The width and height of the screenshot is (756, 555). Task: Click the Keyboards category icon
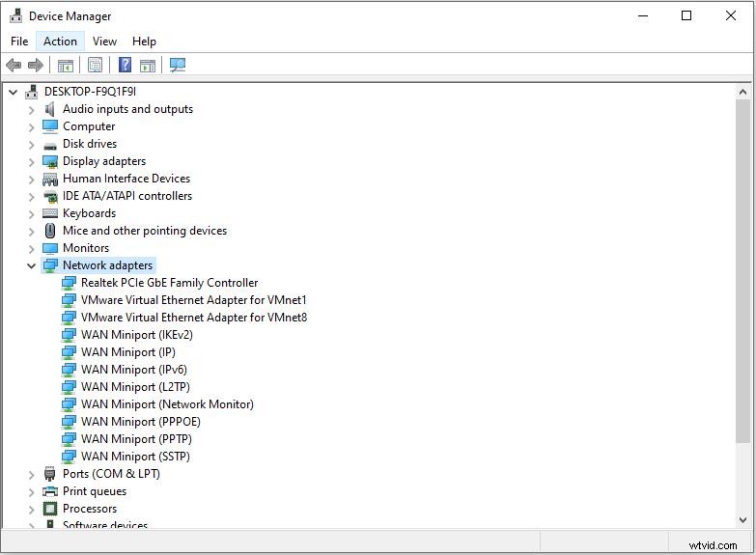[50, 213]
